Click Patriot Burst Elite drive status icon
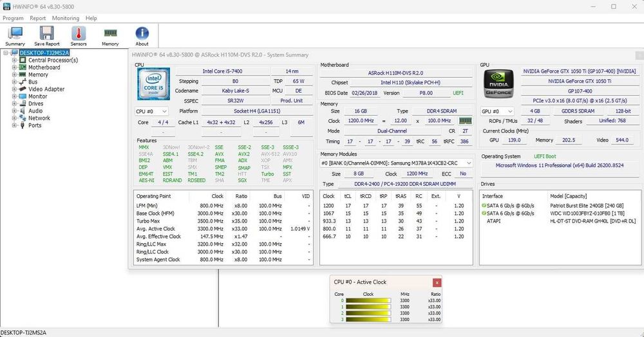Image resolution: width=644 pixels, height=337 pixels. click(x=484, y=206)
